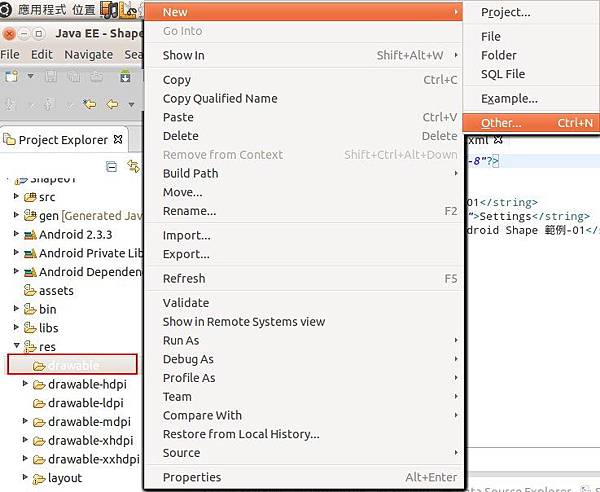This screenshot has height=492, width=600.
Task: Click Export... in the context menu
Action: point(303,254)
